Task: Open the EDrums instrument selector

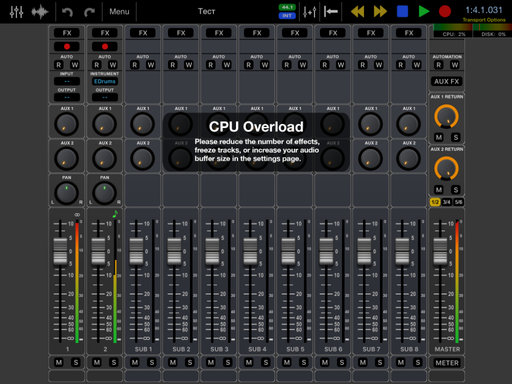Action: coord(105,81)
